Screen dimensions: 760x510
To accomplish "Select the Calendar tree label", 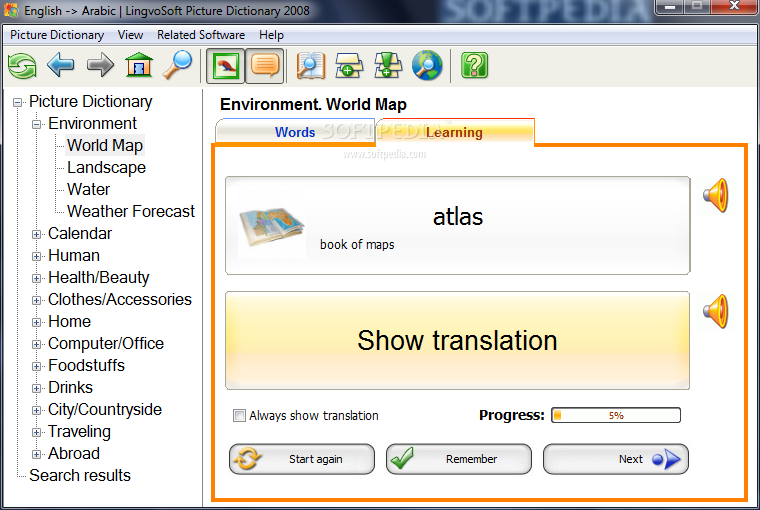I will [79, 233].
